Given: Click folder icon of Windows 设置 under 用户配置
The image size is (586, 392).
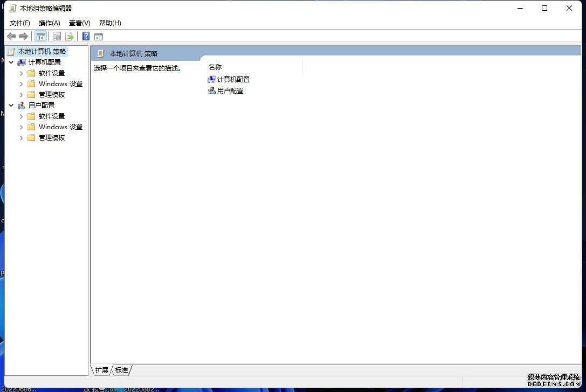Looking at the screenshot, I should (x=31, y=127).
